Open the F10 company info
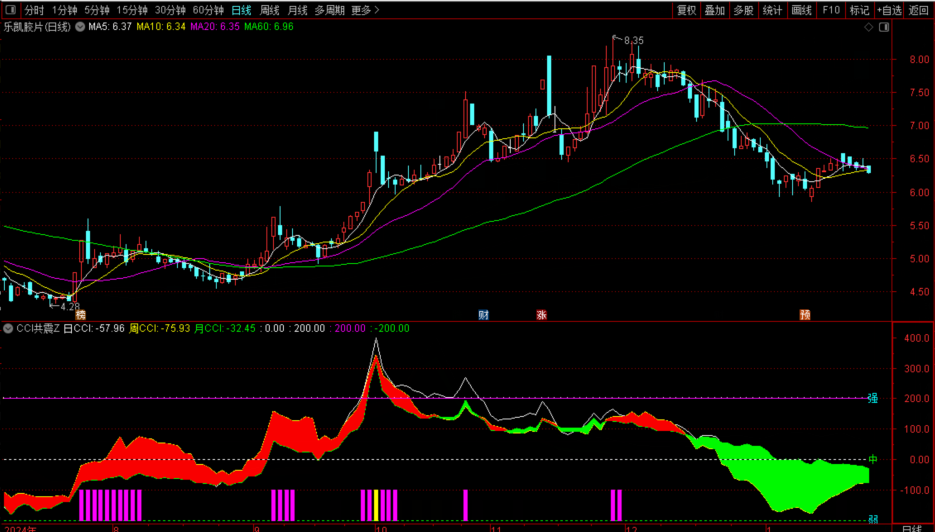 pos(831,10)
